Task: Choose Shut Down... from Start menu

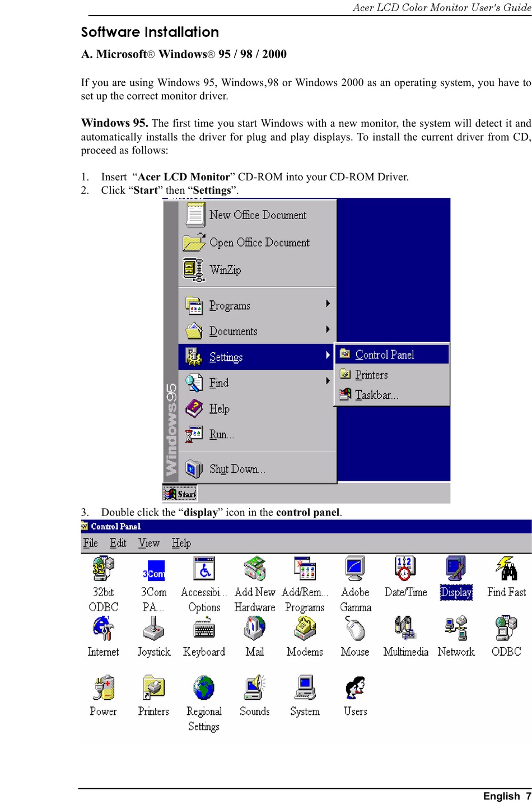Action: pos(258,469)
